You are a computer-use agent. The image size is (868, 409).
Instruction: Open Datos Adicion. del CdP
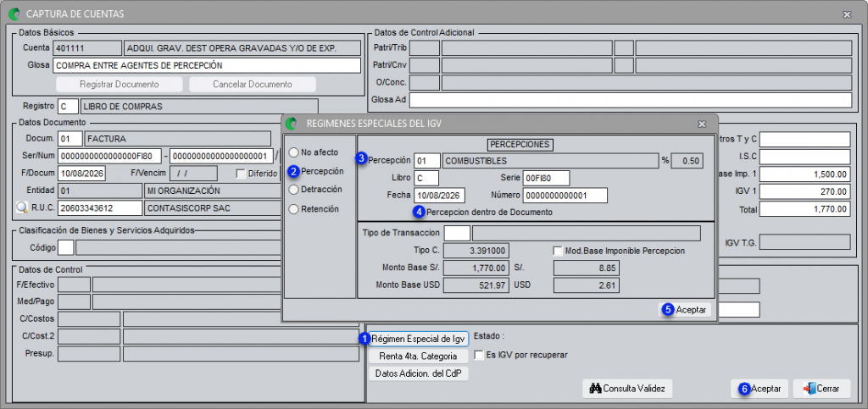[418, 373]
